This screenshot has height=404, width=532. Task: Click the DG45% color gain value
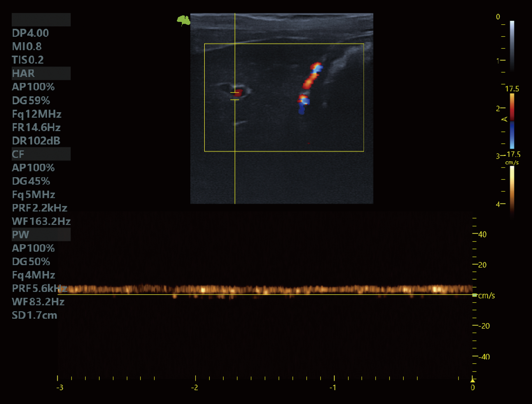[31, 181]
